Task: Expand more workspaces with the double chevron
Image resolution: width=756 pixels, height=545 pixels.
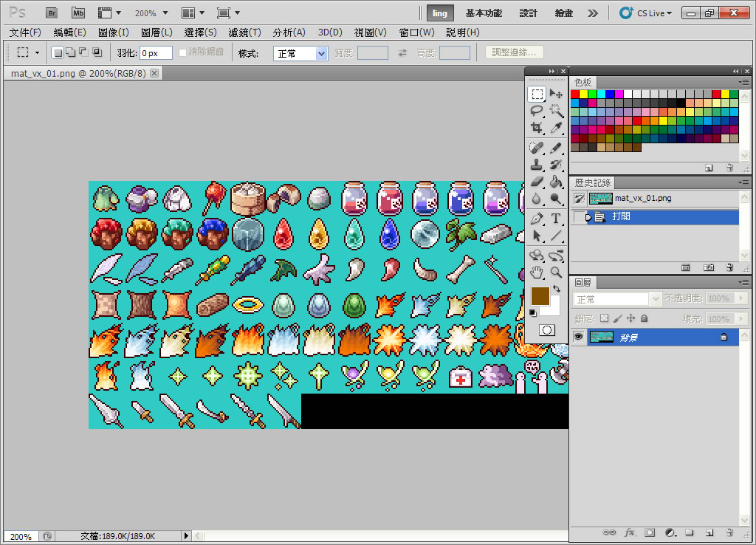Action: point(593,13)
